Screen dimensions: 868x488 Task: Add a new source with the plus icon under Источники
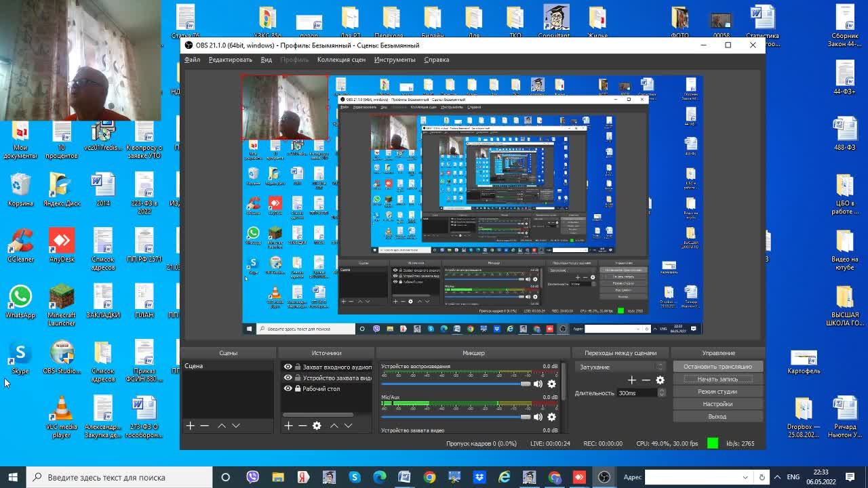tap(288, 426)
